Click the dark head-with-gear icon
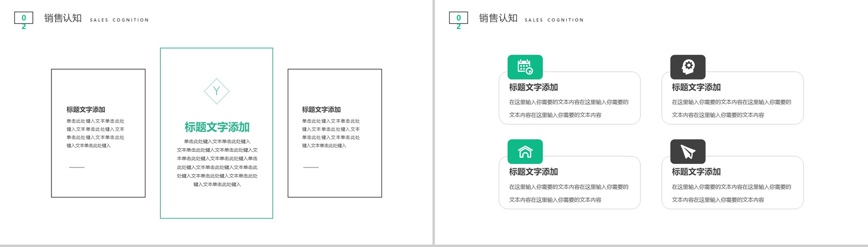This screenshot has height=247, width=868. point(687,67)
